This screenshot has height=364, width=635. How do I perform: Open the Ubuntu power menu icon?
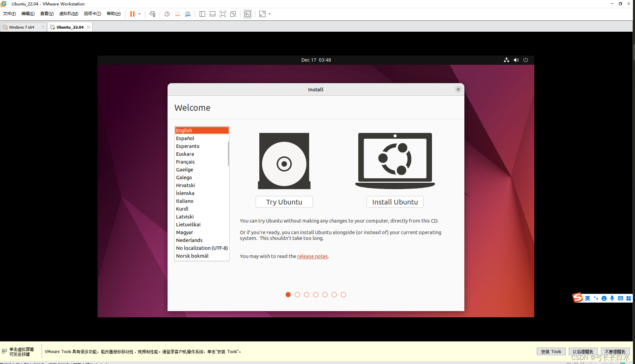point(526,60)
